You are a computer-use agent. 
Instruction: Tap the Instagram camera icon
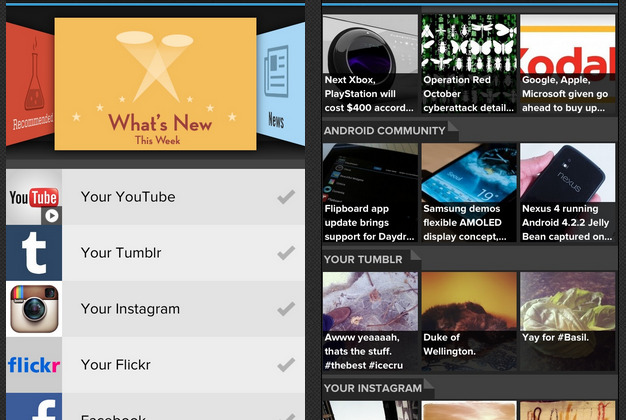(x=34, y=309)
